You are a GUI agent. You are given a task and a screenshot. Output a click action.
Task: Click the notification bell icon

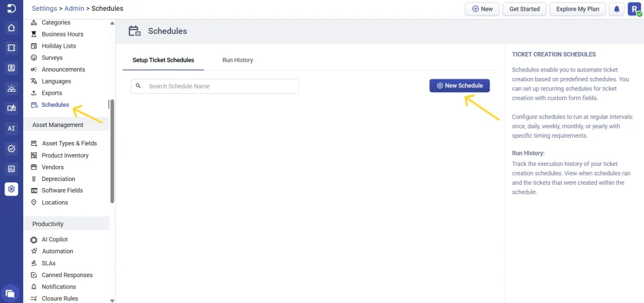coord(616,9)
